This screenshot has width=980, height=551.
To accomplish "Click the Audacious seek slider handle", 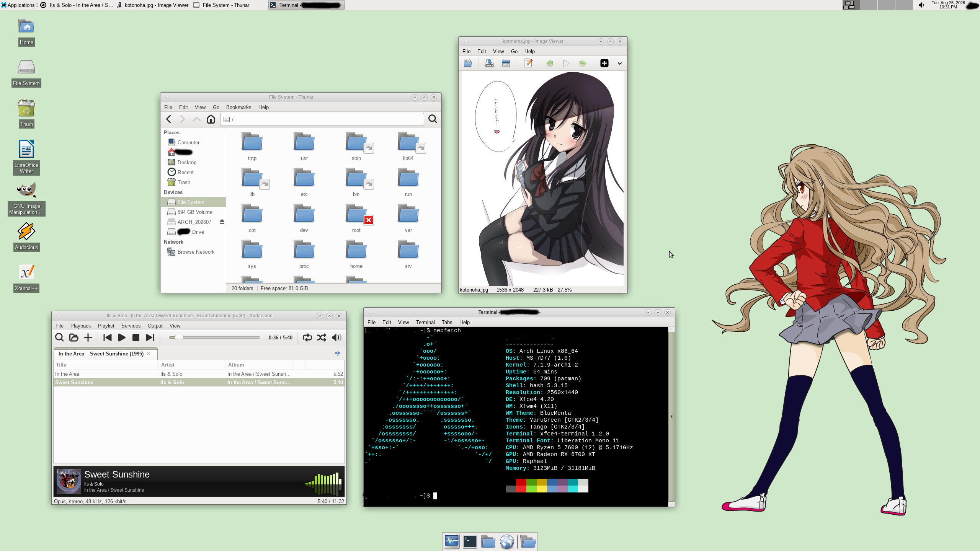I will (179, 337).
